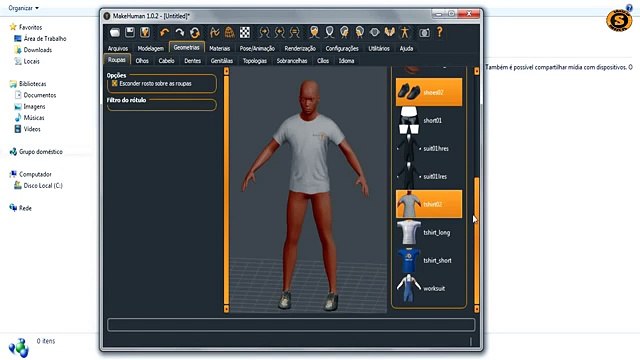640x360 pixels.
Task: Toggle the tshirt02 clothing item
Action: click(x=429, y=204)
